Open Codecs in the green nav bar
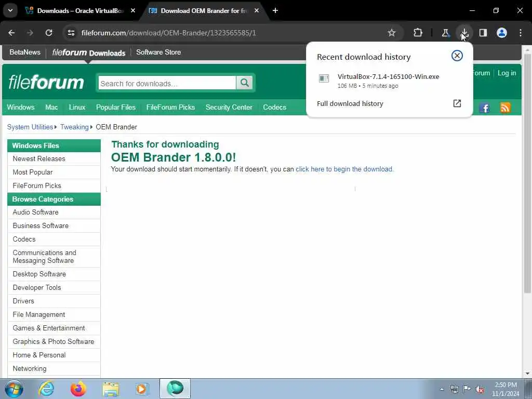Image resolution: width=532 pixels, height=399 pixels. point(274,107)
